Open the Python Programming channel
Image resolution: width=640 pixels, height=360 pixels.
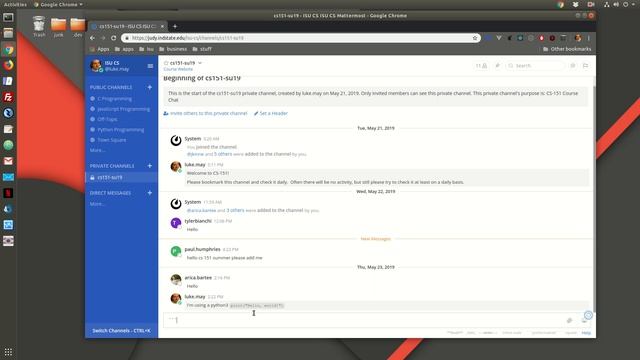[x=120, y=130]
